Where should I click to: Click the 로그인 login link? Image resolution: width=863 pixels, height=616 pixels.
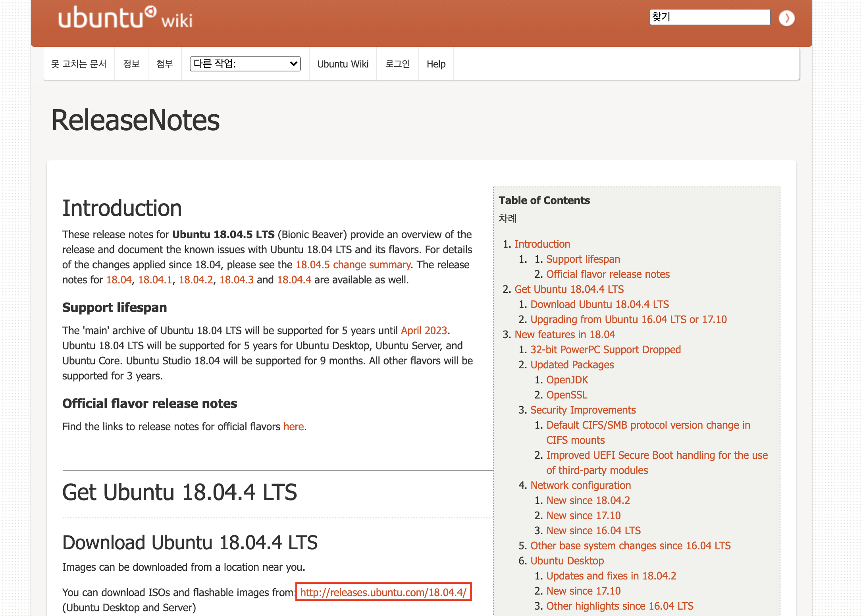397,64
